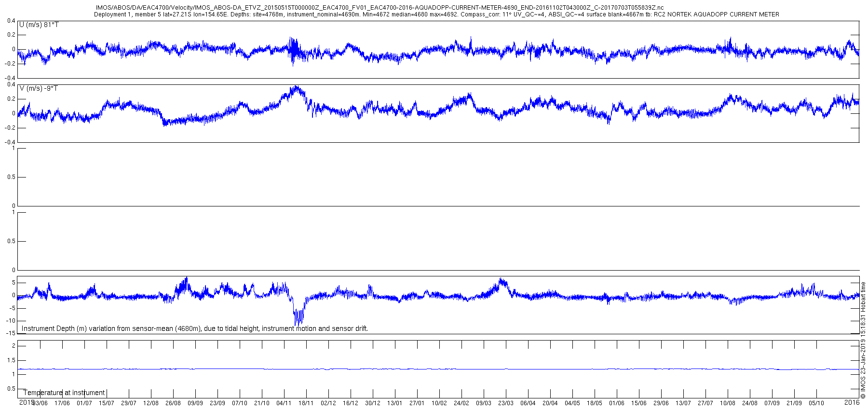This screenshot has height=410, width=868.
Task: Choose the '27/01' date tick label
Action: tap(417, 403)
